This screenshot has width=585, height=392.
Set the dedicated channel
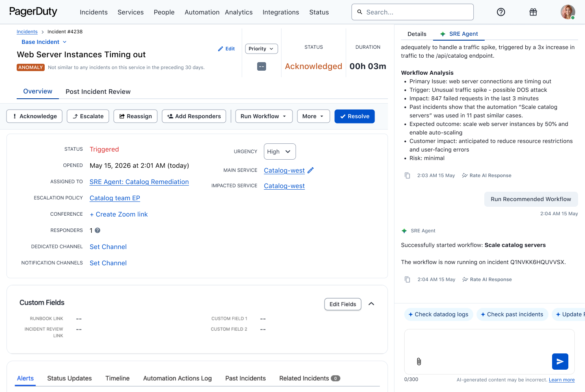(x=108, y=247)
